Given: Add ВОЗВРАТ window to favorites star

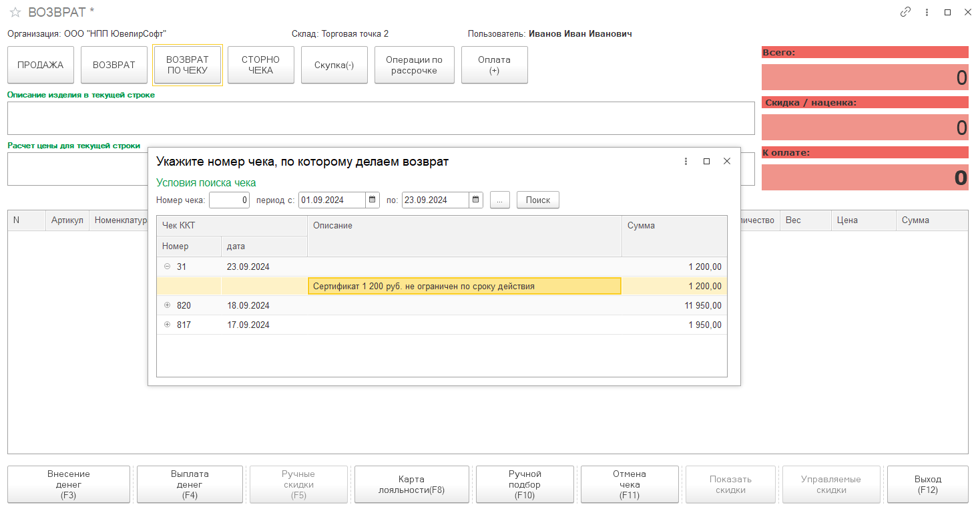Looking at the screenshot, I should pyautogui.click(x=15, y=12).
